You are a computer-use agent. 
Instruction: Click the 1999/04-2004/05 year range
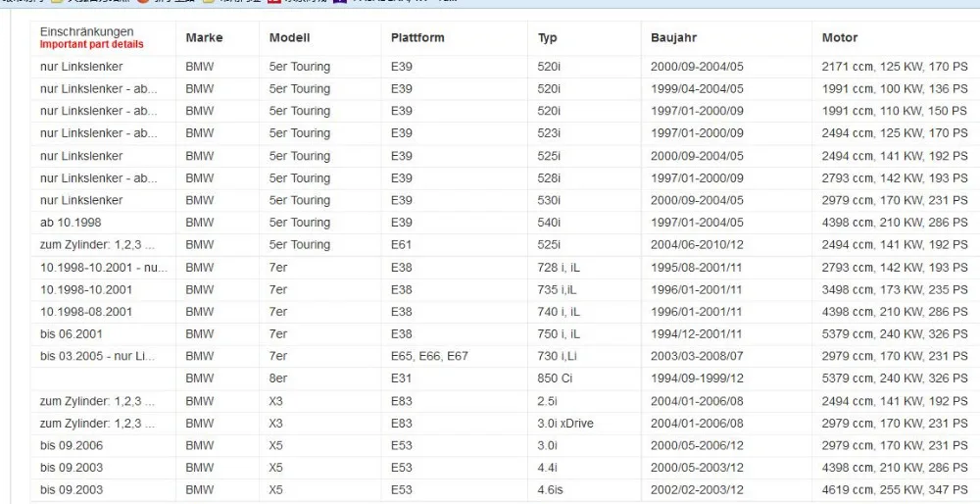tap(697, 89)
